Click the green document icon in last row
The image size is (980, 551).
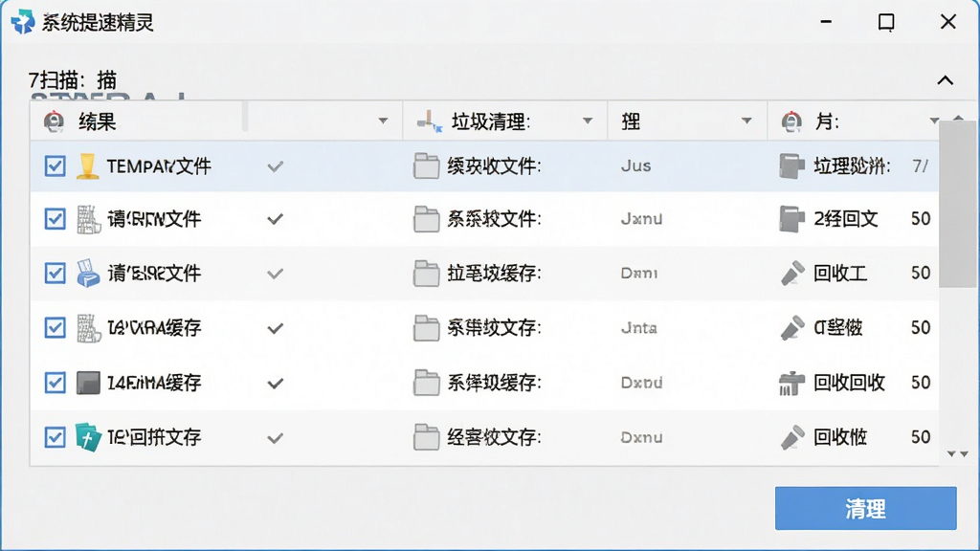(88, 436)
